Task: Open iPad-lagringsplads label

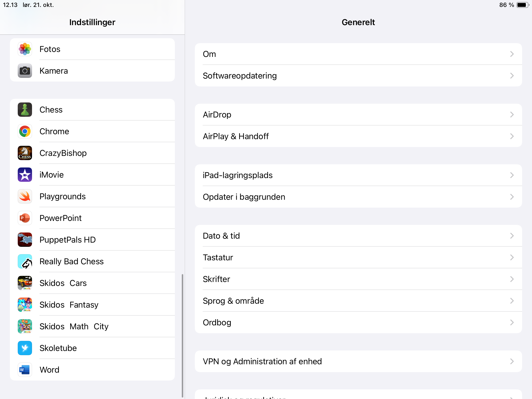Action: point(238,175)
